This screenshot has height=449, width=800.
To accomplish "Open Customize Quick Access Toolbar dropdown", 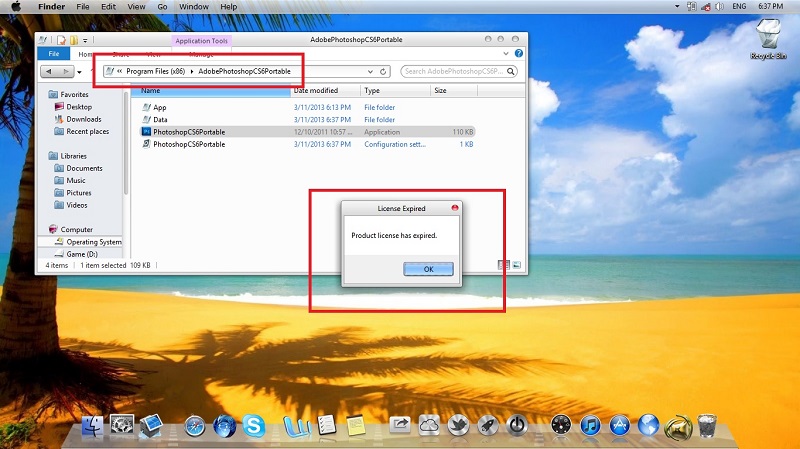I will click(85, 40).
